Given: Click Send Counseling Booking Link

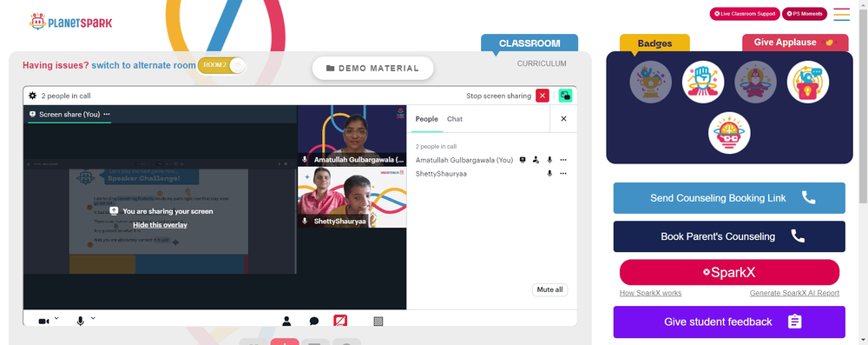Looking at the screenshot, I should [x=729, y=198].
